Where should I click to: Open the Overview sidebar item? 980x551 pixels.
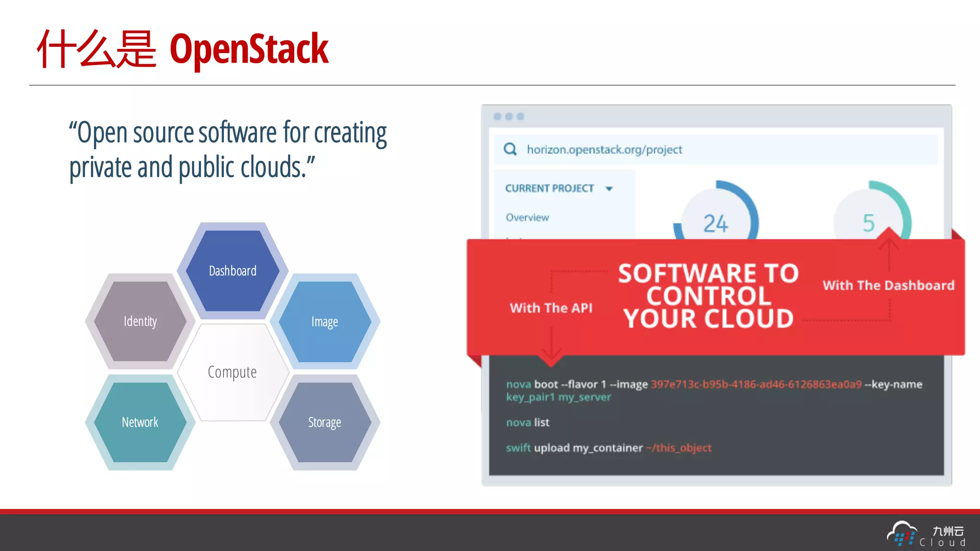[527, 218]
